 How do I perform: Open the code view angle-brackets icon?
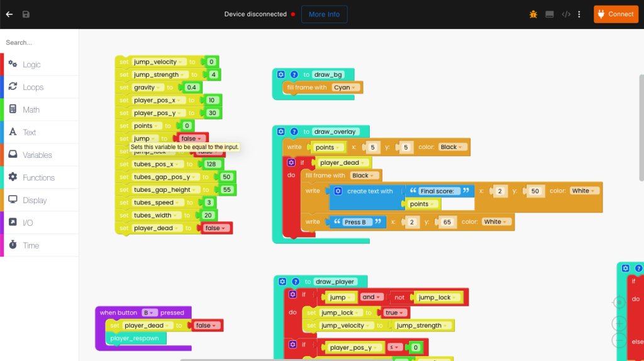[x=566, y=14]
